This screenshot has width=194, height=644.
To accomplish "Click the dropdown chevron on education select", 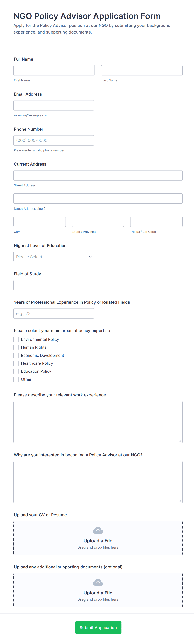I will 90,257.
